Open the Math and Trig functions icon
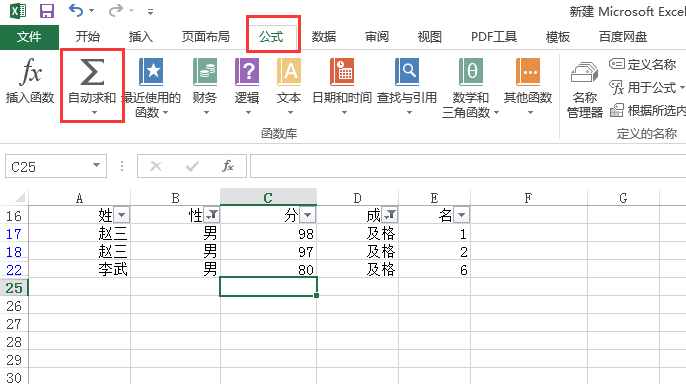Viewport: 686px width, 384px height. pyautogui.click(x=471, y=72)
